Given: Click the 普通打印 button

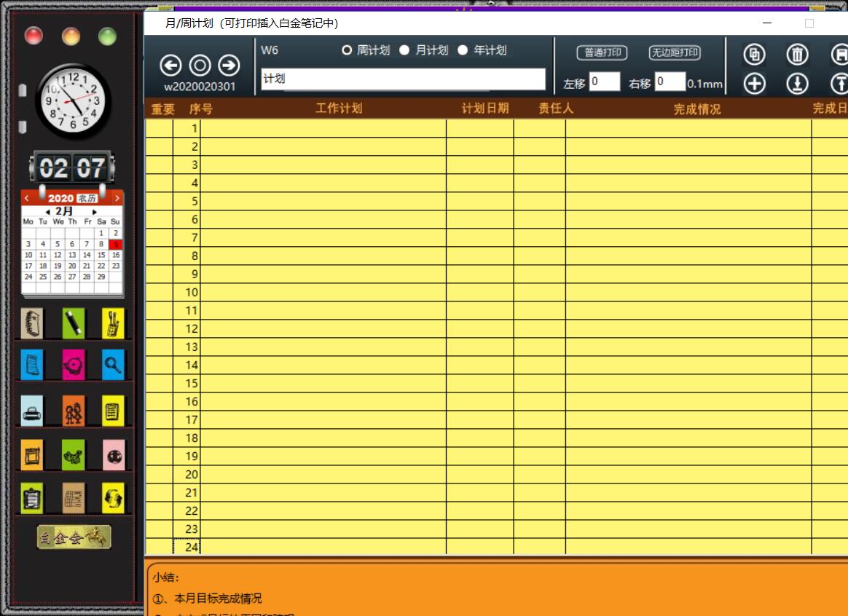Looking at the screenshot, I should [602, 52].
